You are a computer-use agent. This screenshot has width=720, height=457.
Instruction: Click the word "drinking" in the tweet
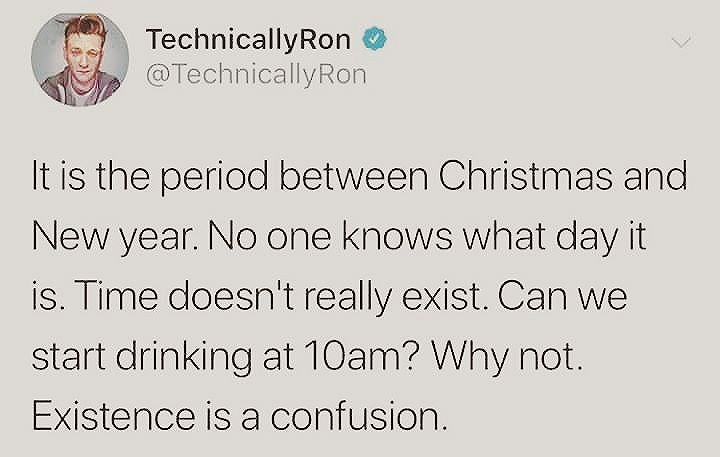click(183, 358)
